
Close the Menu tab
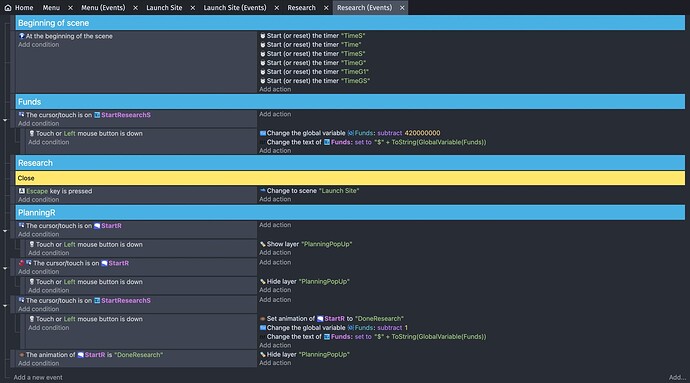(70, 8)
